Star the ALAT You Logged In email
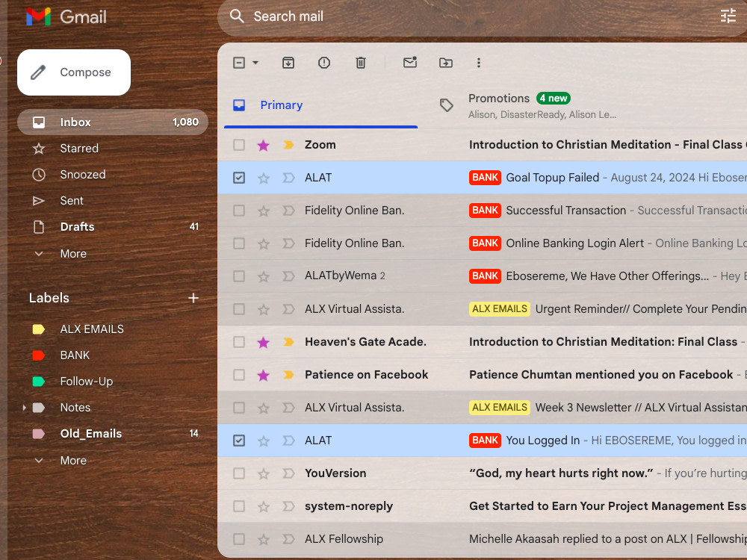This screenshot has height=560, width=747. coord(264,441)
